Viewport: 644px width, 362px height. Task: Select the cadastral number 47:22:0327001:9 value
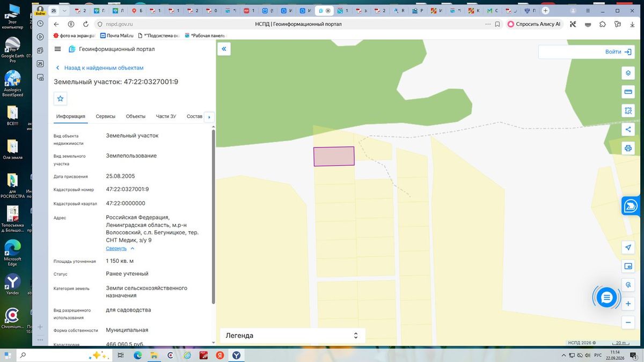[x=127, y=189]
